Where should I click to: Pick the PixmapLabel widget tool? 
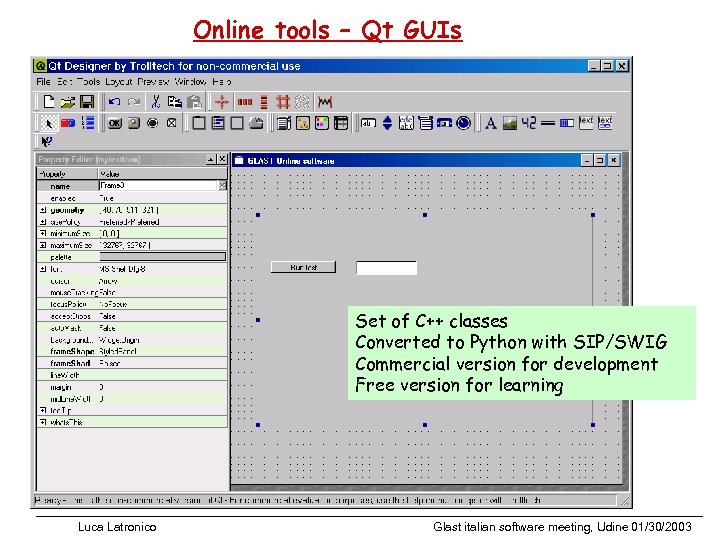pyautogui.click(x=510, y=123)
